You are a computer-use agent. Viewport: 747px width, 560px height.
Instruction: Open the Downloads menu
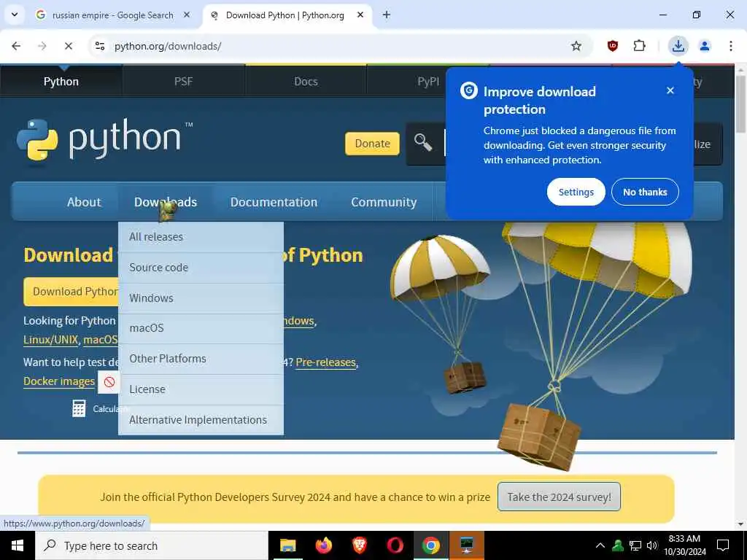point(166,202)
